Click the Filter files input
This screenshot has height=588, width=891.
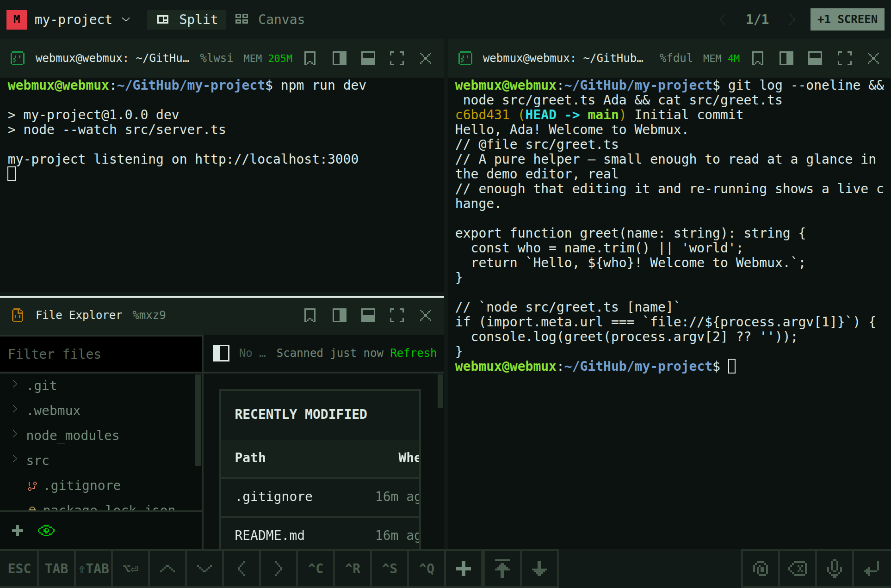pyautogui.click(x=101, y=354)
